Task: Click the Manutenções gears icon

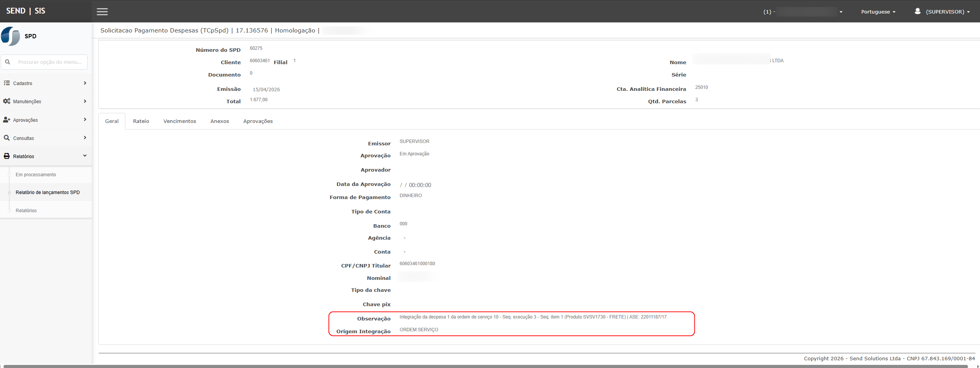Action: click(7, 101)
